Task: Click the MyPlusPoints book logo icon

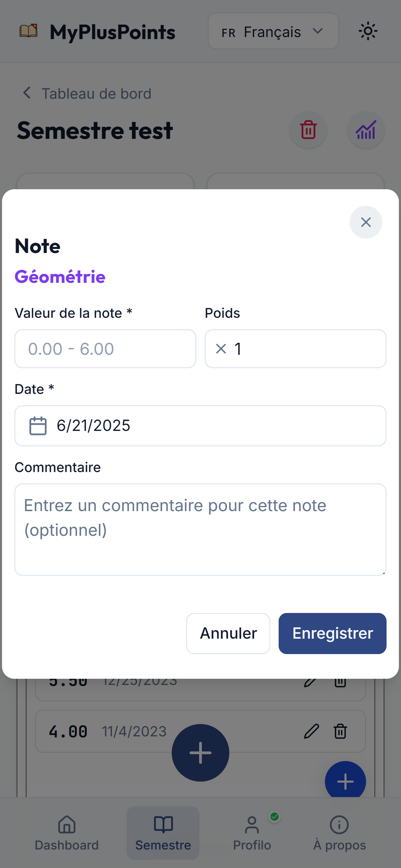Action: tap(28, 31)
